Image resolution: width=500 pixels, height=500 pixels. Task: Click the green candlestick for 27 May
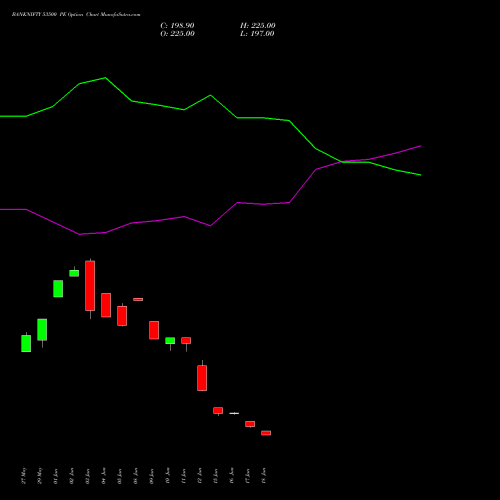coord(26,343)
